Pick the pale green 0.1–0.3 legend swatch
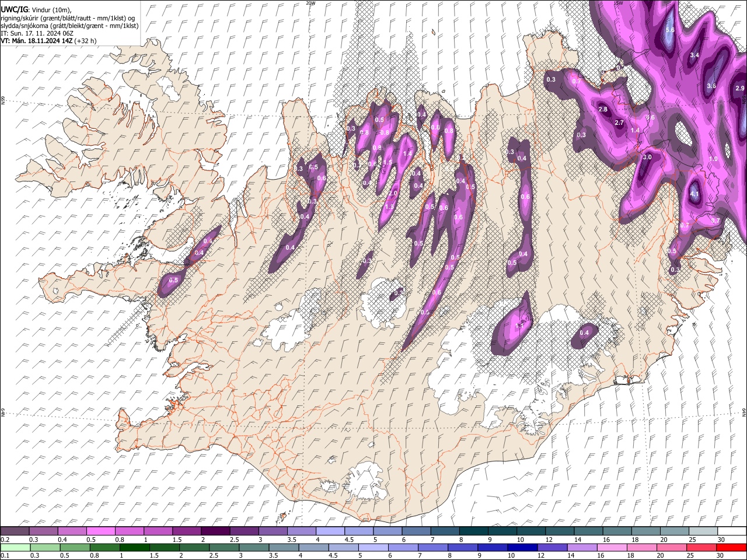The width and height of the screenshot is (747, 560). pos(15,547)
